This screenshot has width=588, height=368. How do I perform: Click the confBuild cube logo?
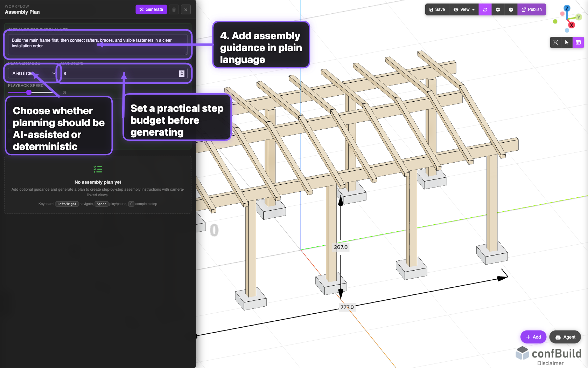point(522,354)
